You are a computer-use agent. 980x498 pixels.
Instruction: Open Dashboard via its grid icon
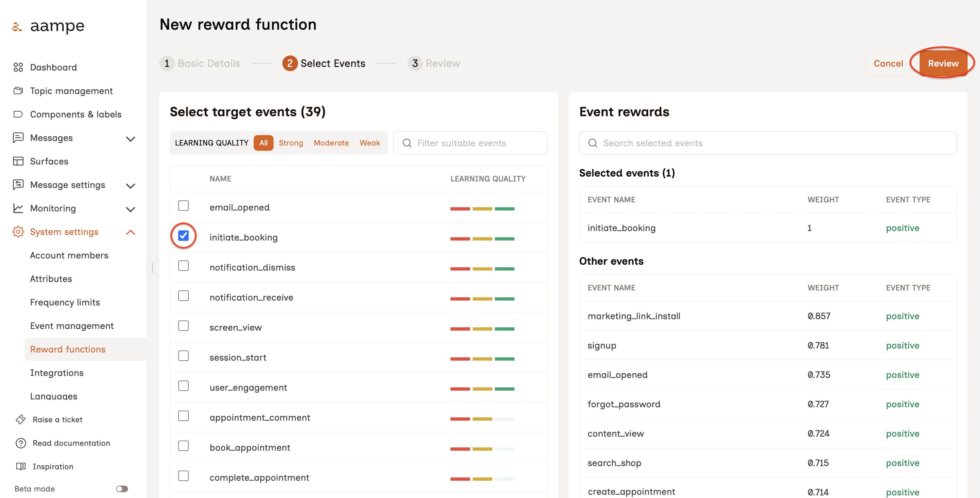[x=18, y=67]
